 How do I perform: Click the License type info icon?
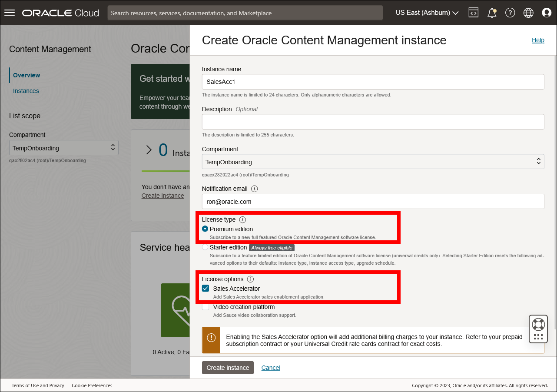[242, 219]
